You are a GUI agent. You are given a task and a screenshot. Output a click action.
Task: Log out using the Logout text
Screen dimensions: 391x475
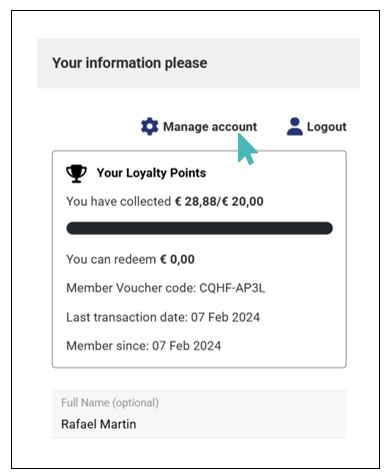click(326, 127)
